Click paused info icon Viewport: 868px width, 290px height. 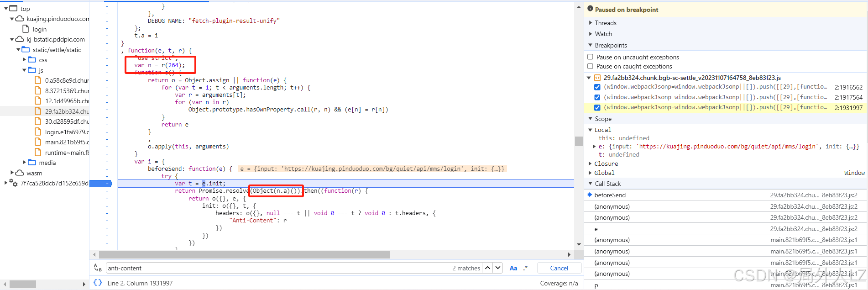[x=590, y=9]
